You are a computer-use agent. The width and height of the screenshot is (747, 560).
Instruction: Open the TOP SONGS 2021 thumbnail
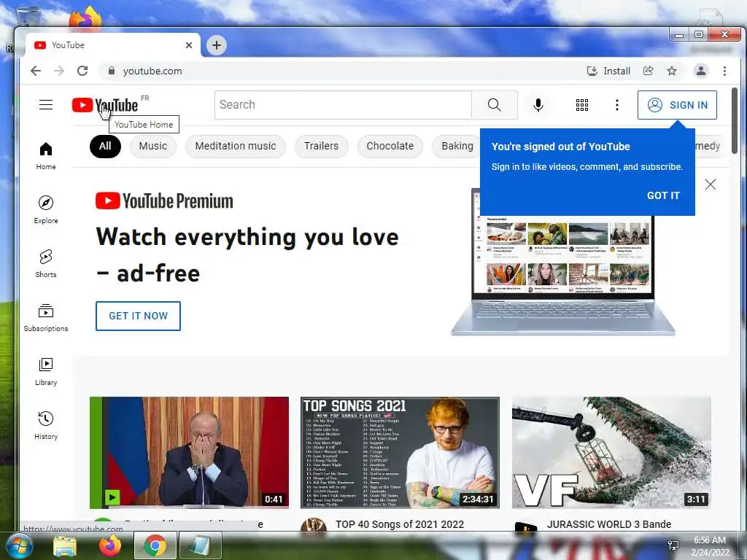[400, 452]
